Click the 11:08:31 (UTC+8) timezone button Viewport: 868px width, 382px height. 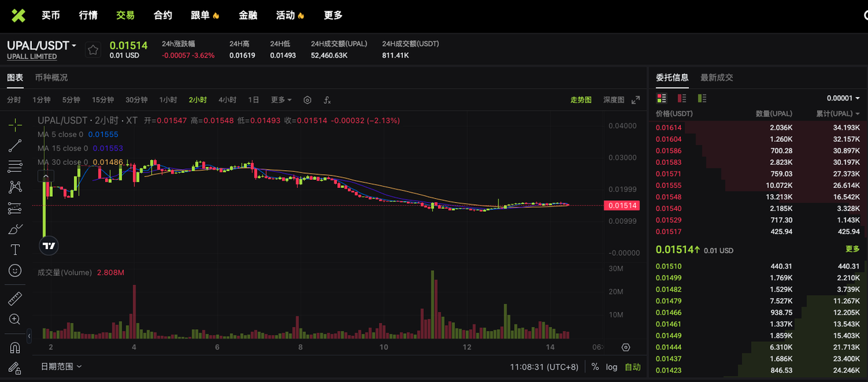click(545, 366)
